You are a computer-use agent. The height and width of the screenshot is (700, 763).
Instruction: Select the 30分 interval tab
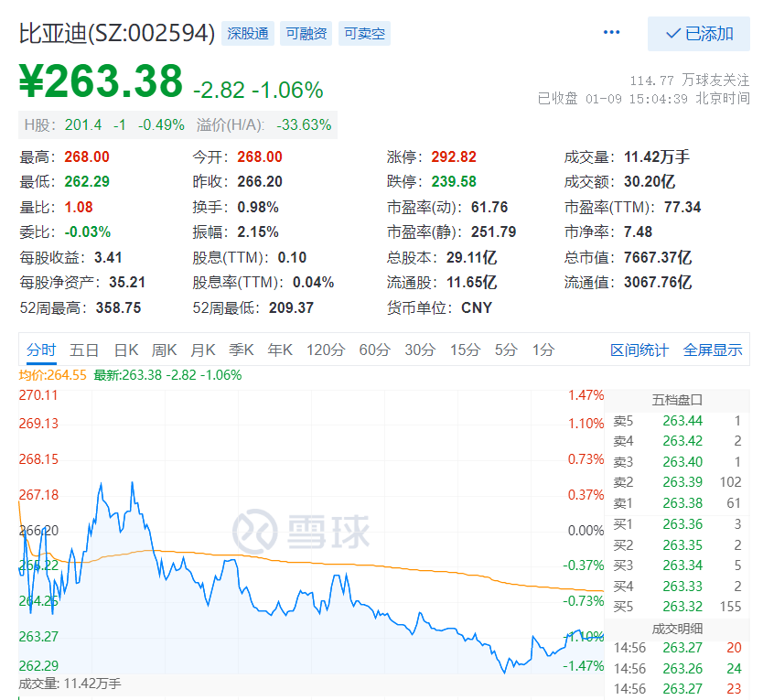pos(420,350)
